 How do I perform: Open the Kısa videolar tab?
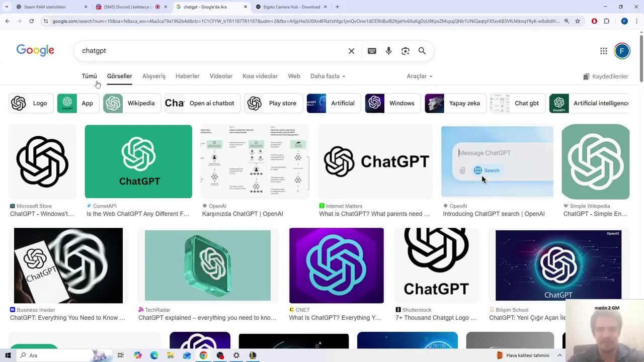click(260, 76)
